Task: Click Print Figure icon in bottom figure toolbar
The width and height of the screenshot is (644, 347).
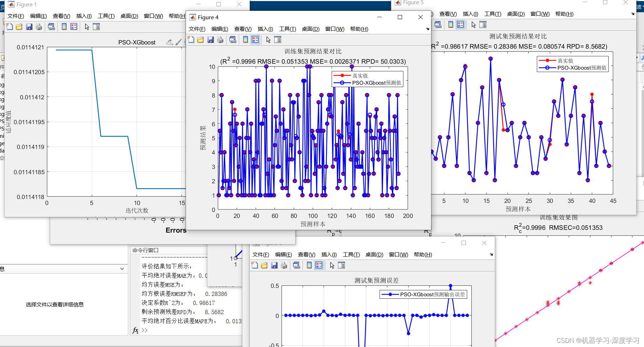Action: click(284, 265)
